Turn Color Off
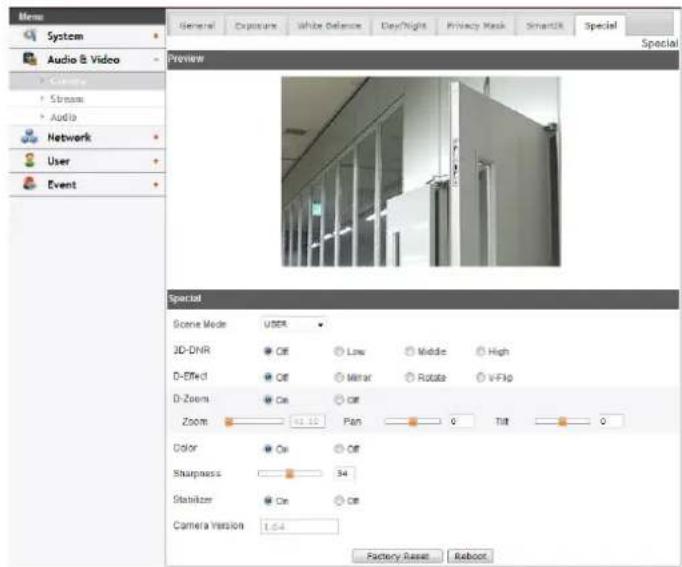Viewport: 682px width, 567px height. (x=339, y=449)
